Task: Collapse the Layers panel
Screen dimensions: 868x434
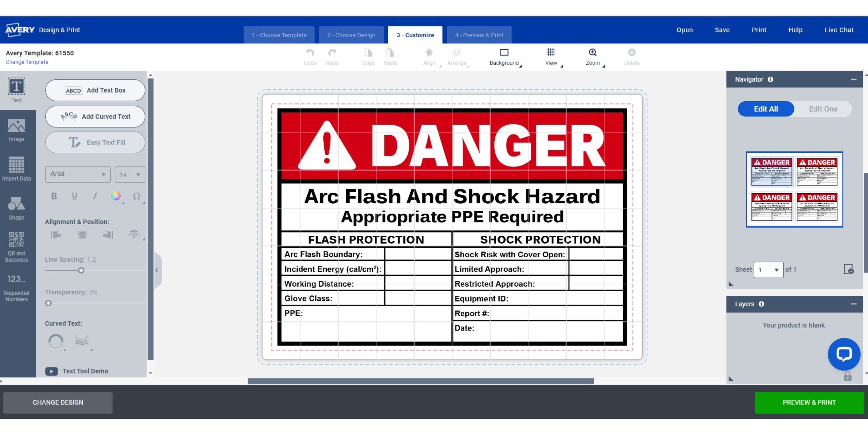Action: pyautogui.click(x=854, y=304)
